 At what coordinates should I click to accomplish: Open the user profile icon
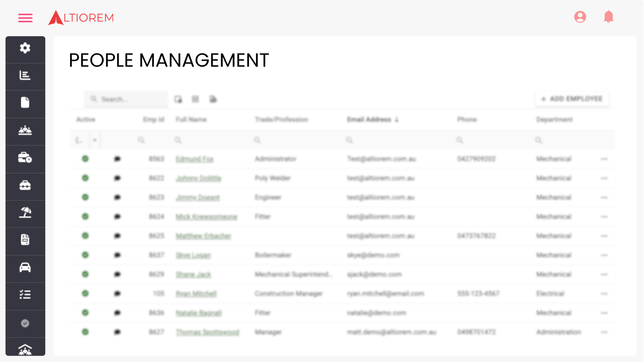click(x=580, y=17)
